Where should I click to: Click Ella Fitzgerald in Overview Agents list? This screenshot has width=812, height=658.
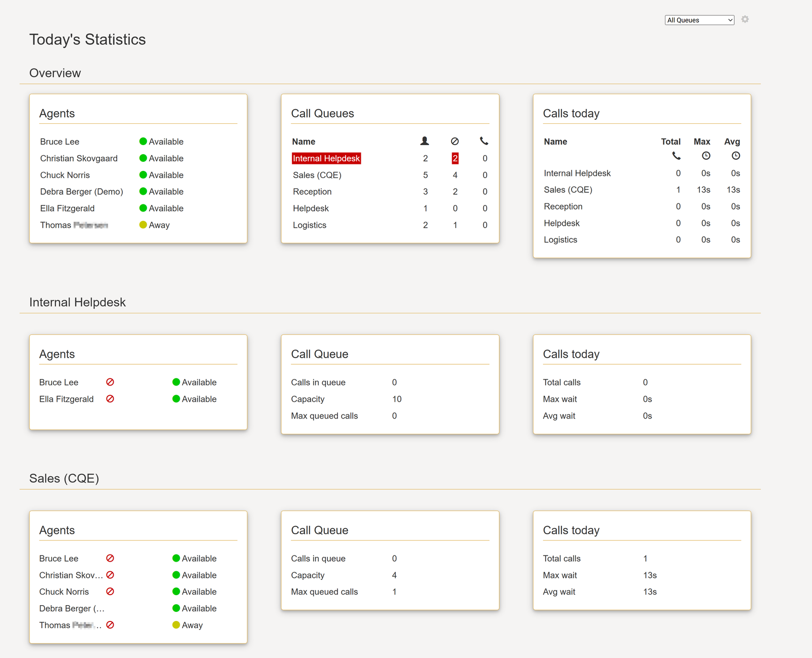pyautogui.click(x=67, y=209)
